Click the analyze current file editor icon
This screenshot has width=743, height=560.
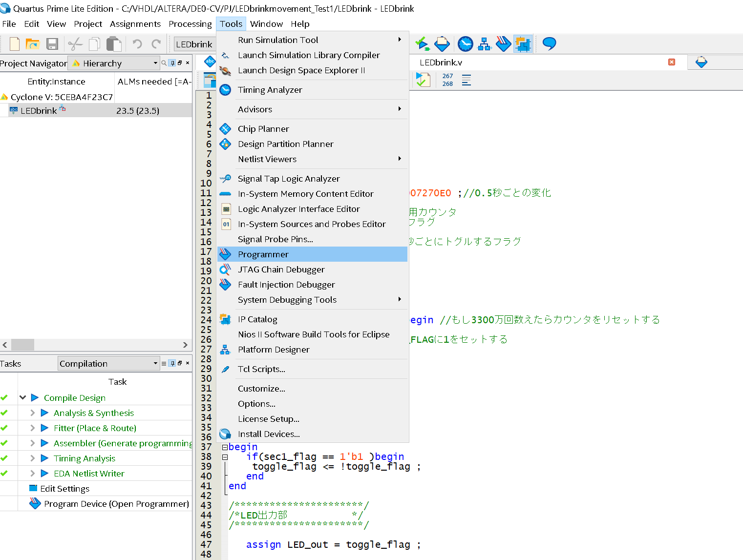tap(423, 80)
